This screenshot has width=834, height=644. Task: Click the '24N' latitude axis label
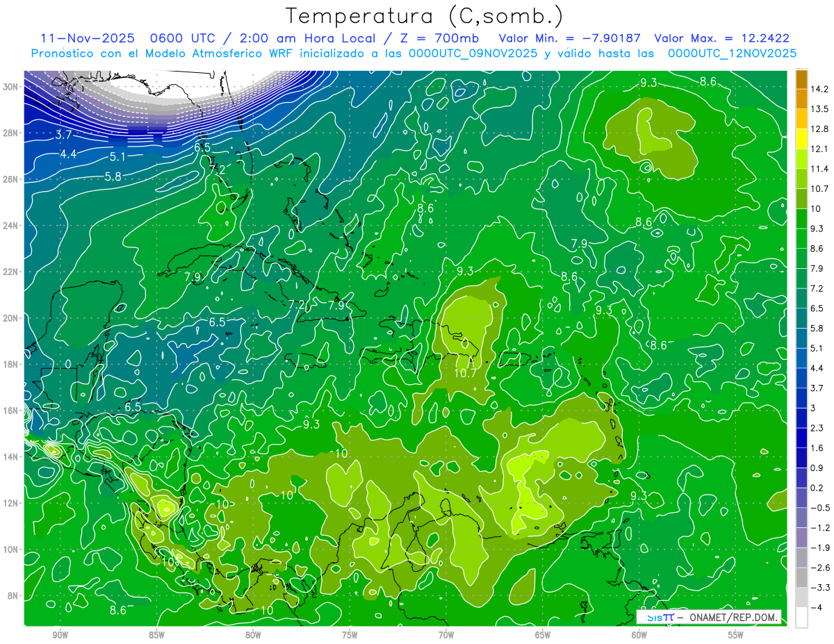point(10,226)
